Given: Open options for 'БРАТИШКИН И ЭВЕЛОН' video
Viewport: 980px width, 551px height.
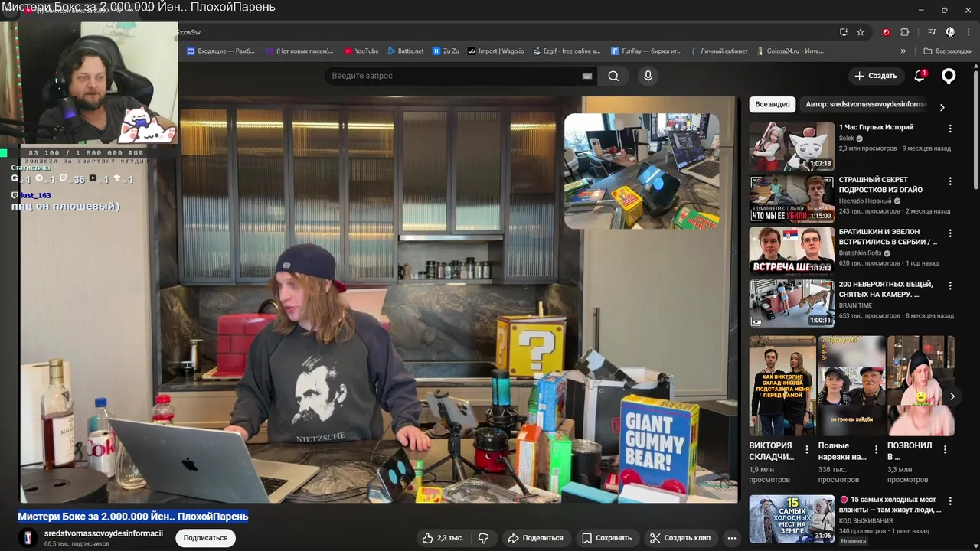Looking at the screenshot, I should pyautogui.click(x=950, y=233).
